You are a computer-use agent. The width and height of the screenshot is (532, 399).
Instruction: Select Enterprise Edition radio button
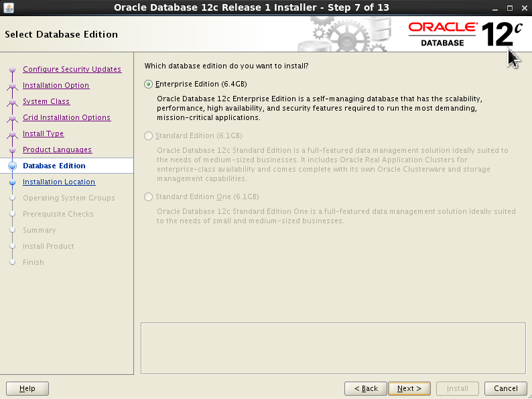click(148, 84)
